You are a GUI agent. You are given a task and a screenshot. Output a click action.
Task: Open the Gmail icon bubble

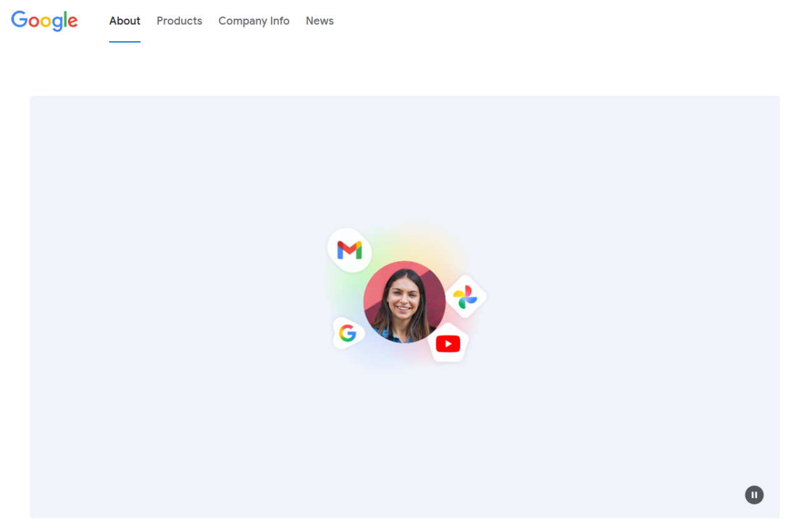350,250
